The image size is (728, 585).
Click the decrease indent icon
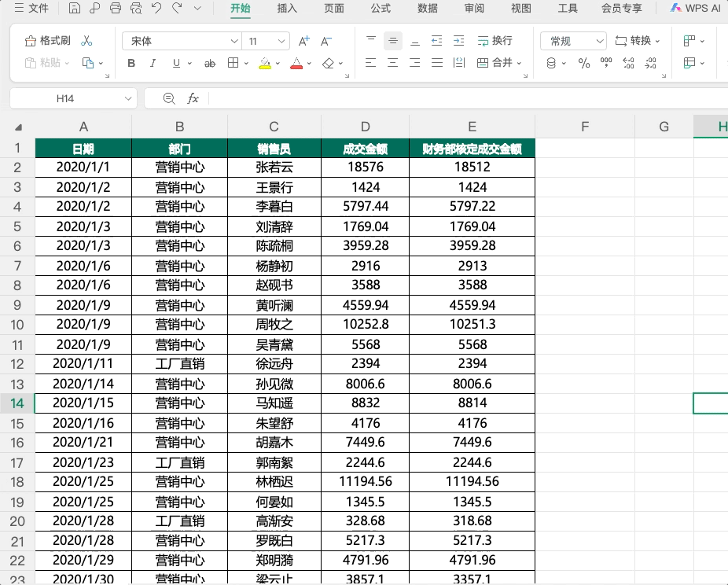click(437, 41)
